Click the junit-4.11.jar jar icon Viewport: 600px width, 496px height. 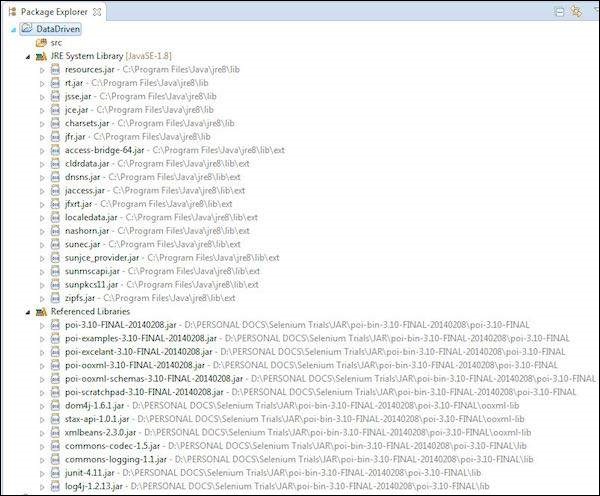55,473
